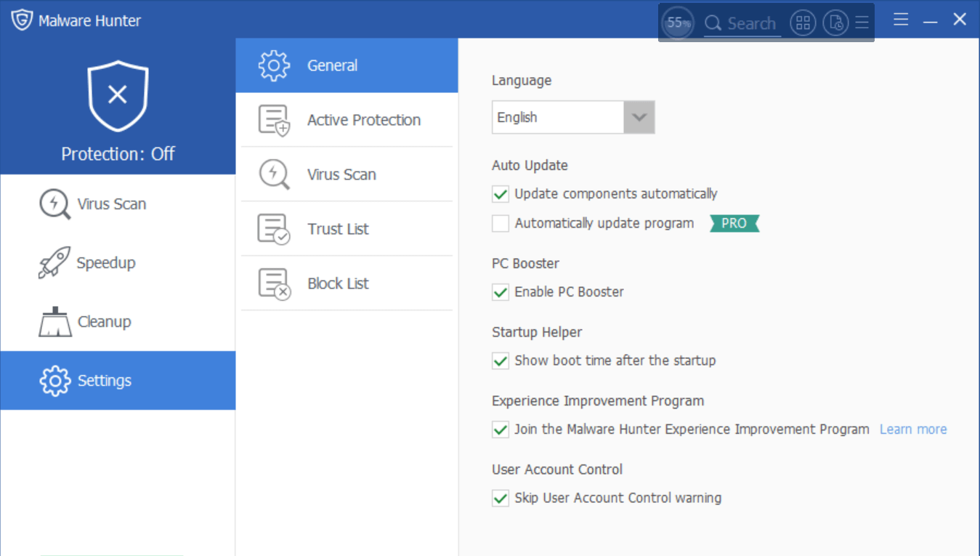Viewport: 980px width, 556px height.
Task: Click the Protection Off shield icon
Action: pyautogui.click(x=118, y=95)
